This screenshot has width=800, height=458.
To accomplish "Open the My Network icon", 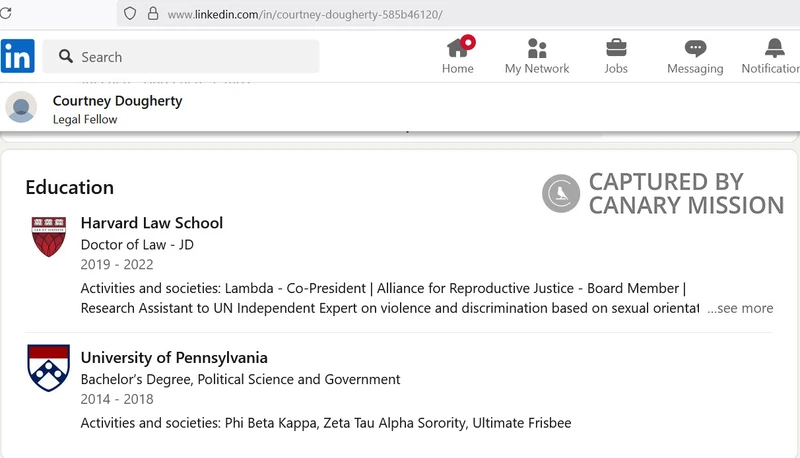I will click(537, 48).
